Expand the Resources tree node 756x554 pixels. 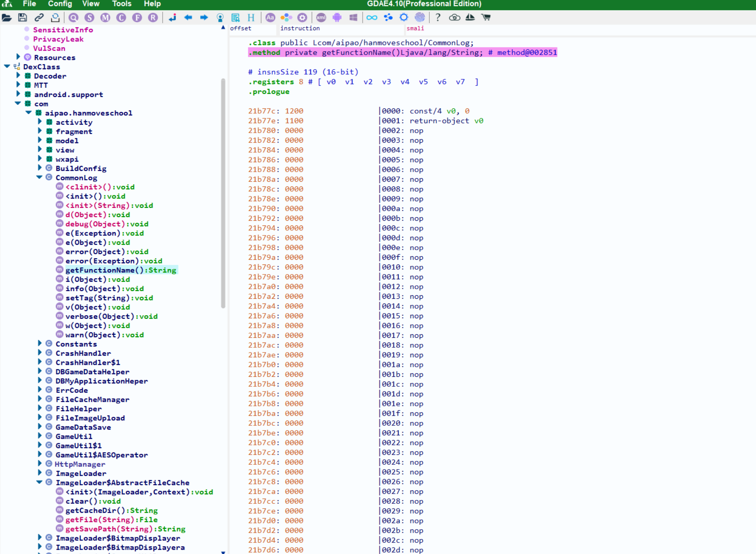(x=18, y=57)
